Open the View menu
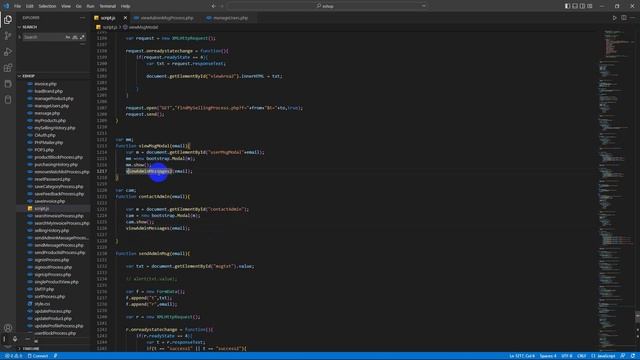This screenshot has width=640, height=360. pyautogui.click(x=66, y=6)
